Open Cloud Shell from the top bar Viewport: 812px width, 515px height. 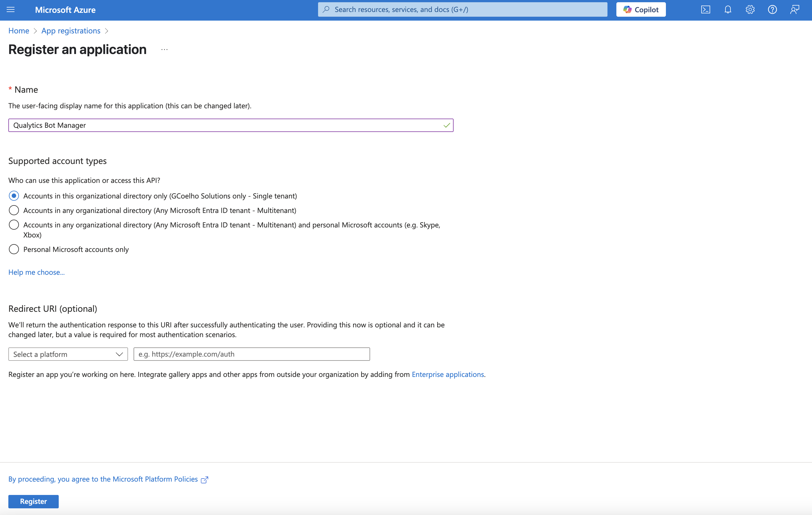point(705,9)
